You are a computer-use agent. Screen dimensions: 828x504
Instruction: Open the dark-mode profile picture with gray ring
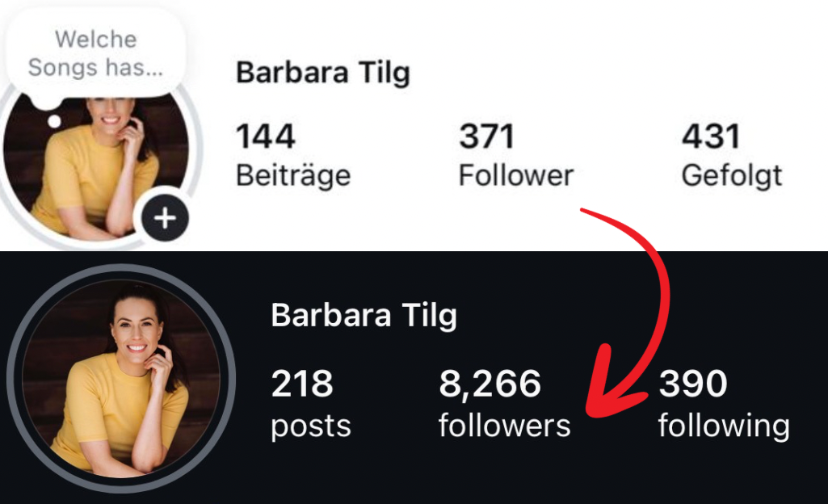(x=121, y=378)
